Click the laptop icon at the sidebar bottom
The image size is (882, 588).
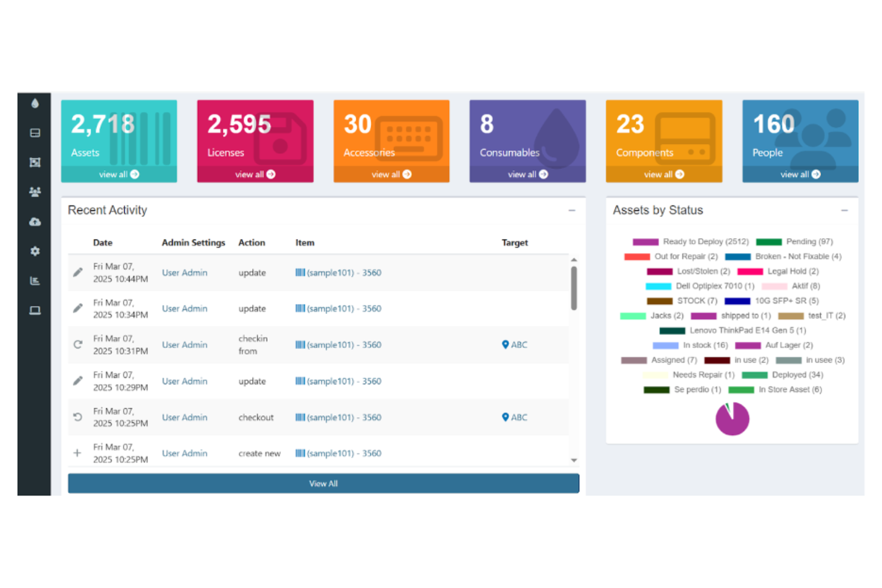(35, 310)
